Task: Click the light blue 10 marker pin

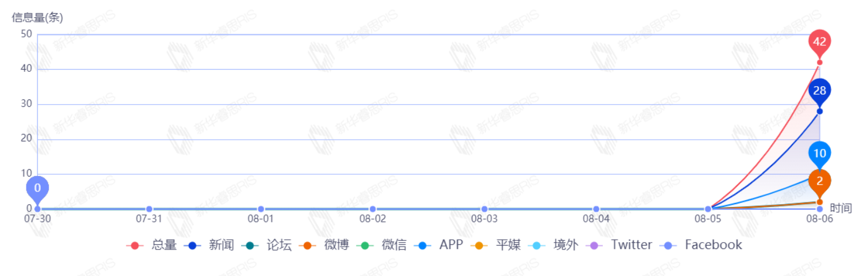Action: point(819,153)
